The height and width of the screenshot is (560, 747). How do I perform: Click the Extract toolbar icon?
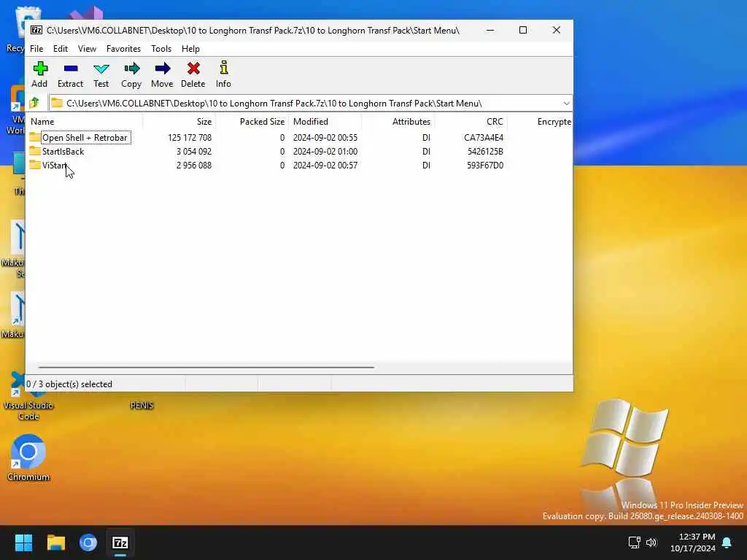click(x=71, y=69)
